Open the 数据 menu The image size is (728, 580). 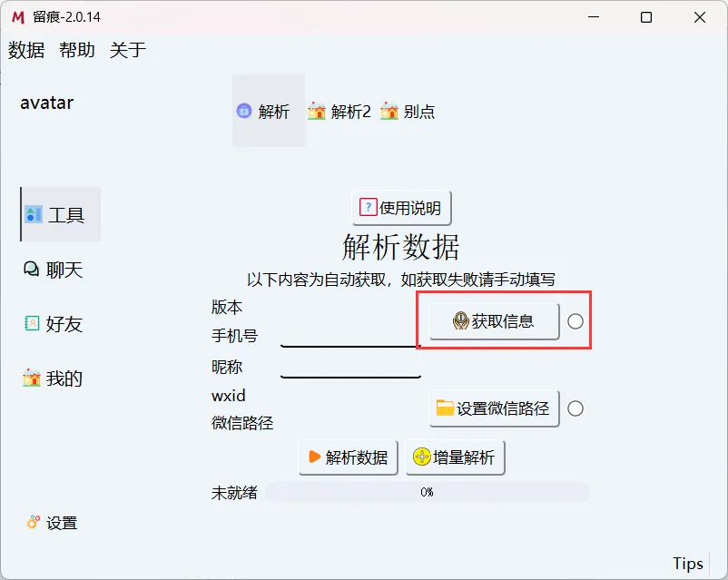tap(25, 51)
